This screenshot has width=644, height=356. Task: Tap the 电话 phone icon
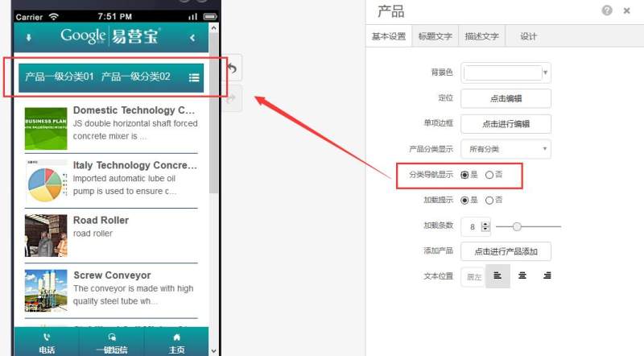(47, 337)
